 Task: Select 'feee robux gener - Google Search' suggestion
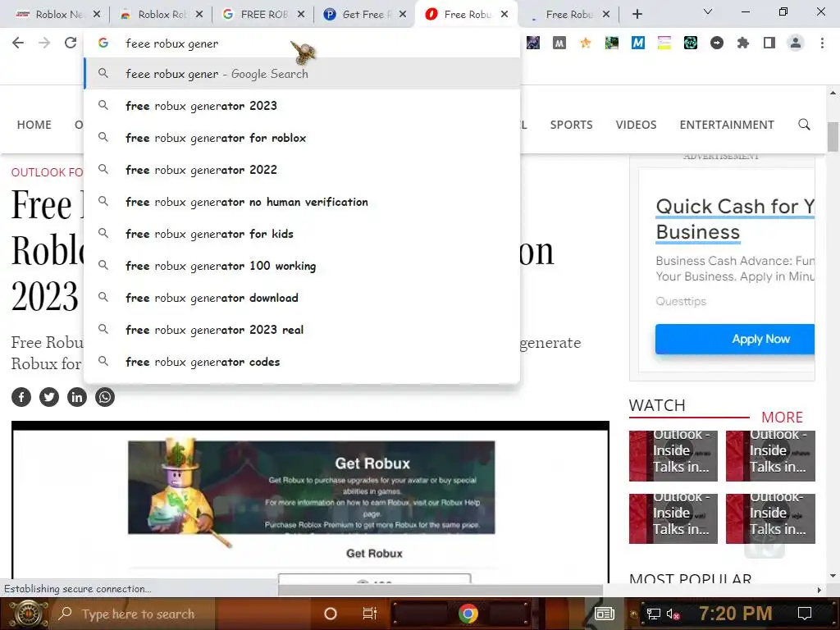[302, 73]
